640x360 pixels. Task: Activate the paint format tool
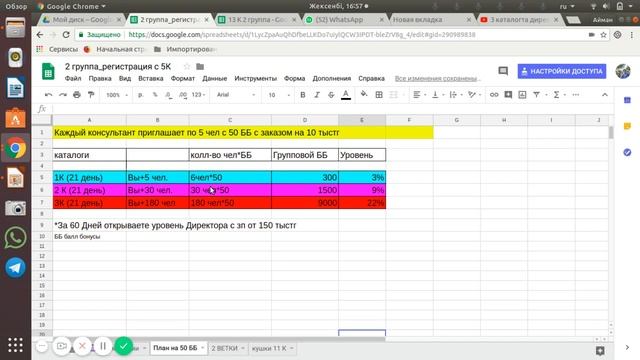(x=91, y=95)
